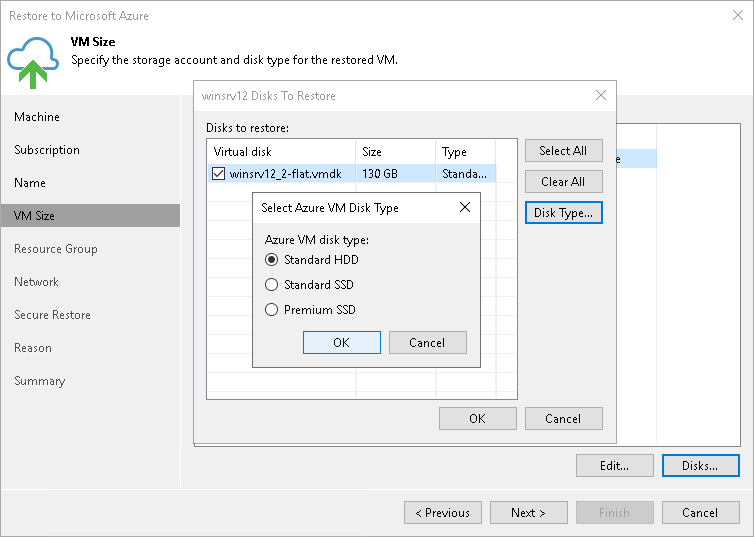
Task: Close the Restore to Microsoft Azure window
Action: (738, 15)
